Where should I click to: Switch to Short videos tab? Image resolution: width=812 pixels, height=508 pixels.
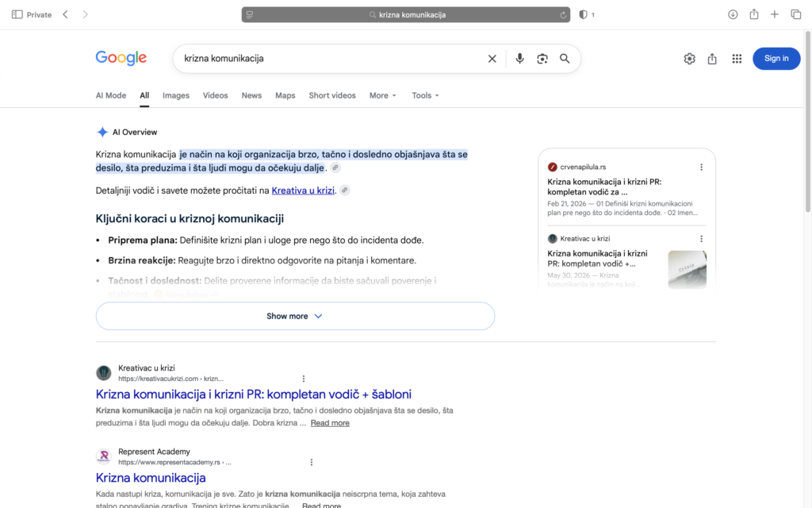click(332, 95)
